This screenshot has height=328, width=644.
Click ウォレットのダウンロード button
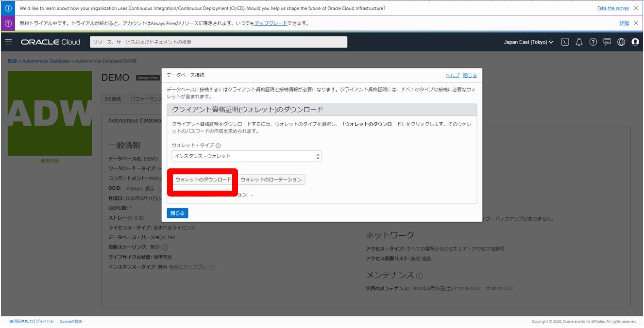tap(203, 180)
